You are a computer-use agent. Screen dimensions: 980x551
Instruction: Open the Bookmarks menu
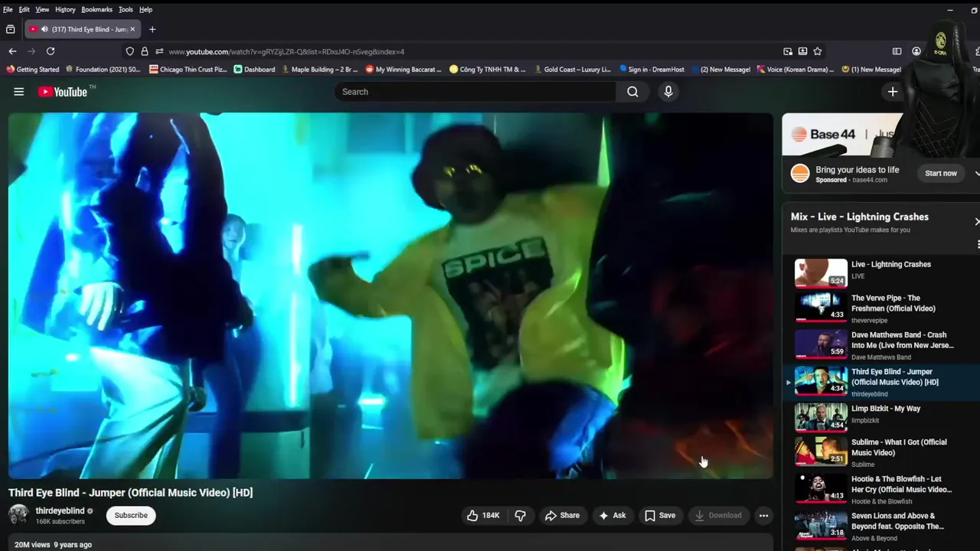(96, 9)
